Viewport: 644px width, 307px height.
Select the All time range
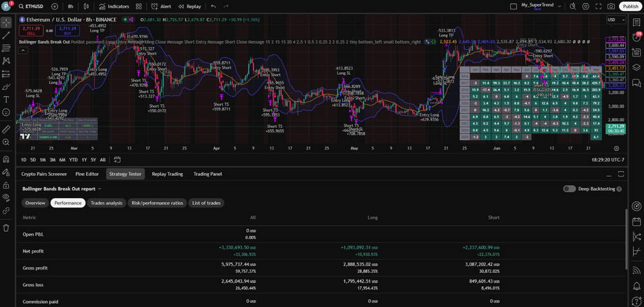pos(102,160)
